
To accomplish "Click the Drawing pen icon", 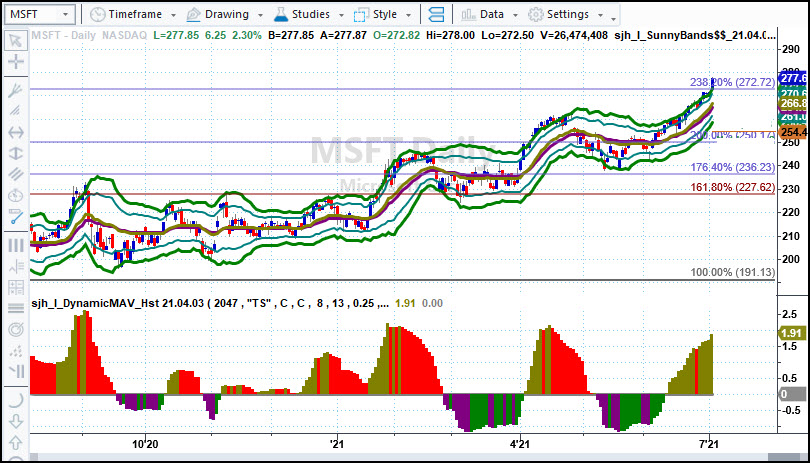I will [x=193, y=14].
